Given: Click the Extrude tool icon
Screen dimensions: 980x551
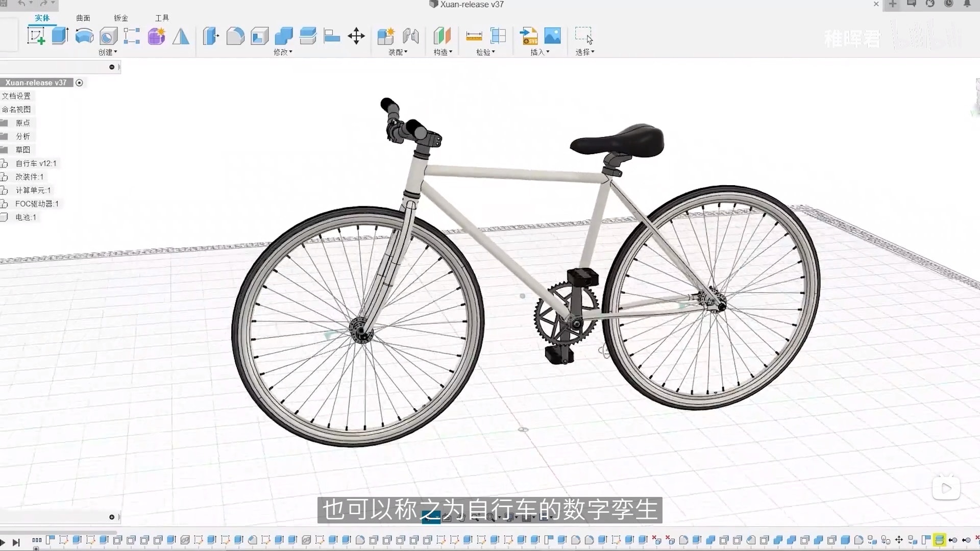Looking at the screenshot, I should (x=60, y=36).
